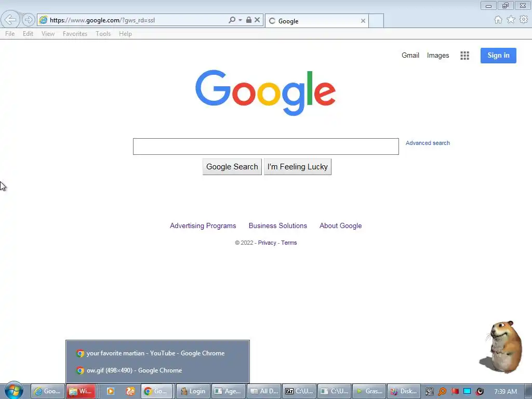Click the Chrome 'Go...' taskbar button
This screenshot has height=399, width=532.
[156, 391]
